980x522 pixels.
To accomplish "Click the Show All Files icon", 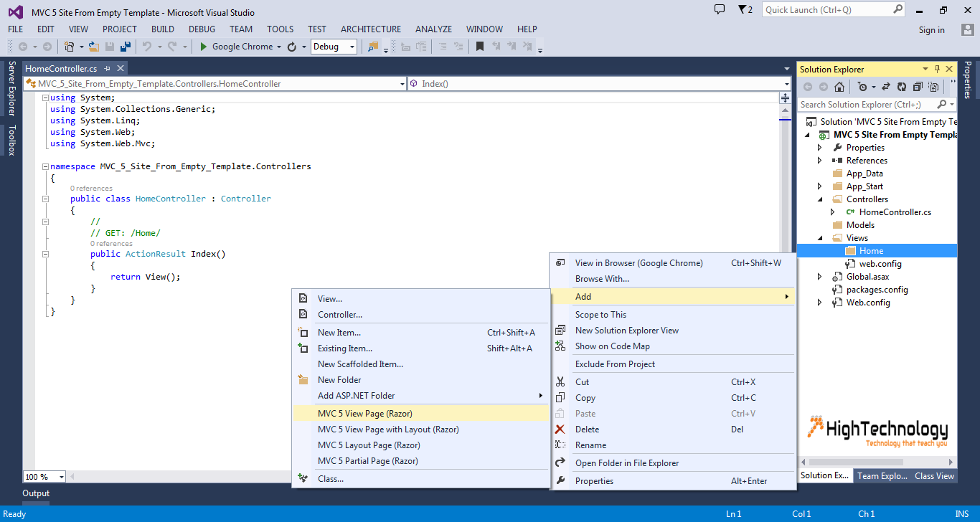I will 933,87.
